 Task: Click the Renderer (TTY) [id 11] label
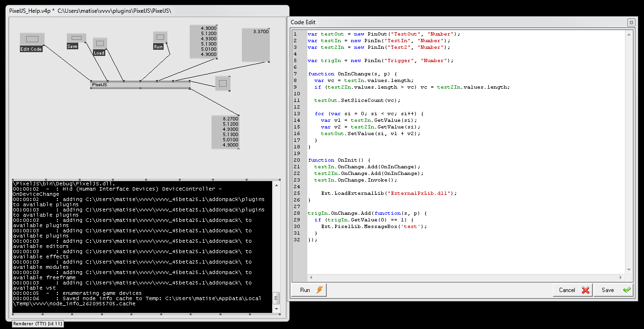37,324
